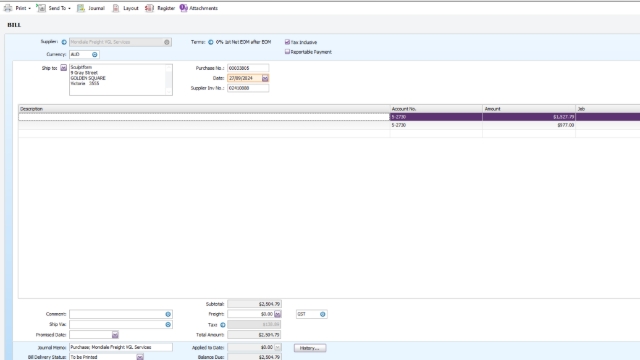Click the highlighted 5-2730 account cell
Image resolution: width=640 pixels, height=360 pixels.
tap(436, 117)
